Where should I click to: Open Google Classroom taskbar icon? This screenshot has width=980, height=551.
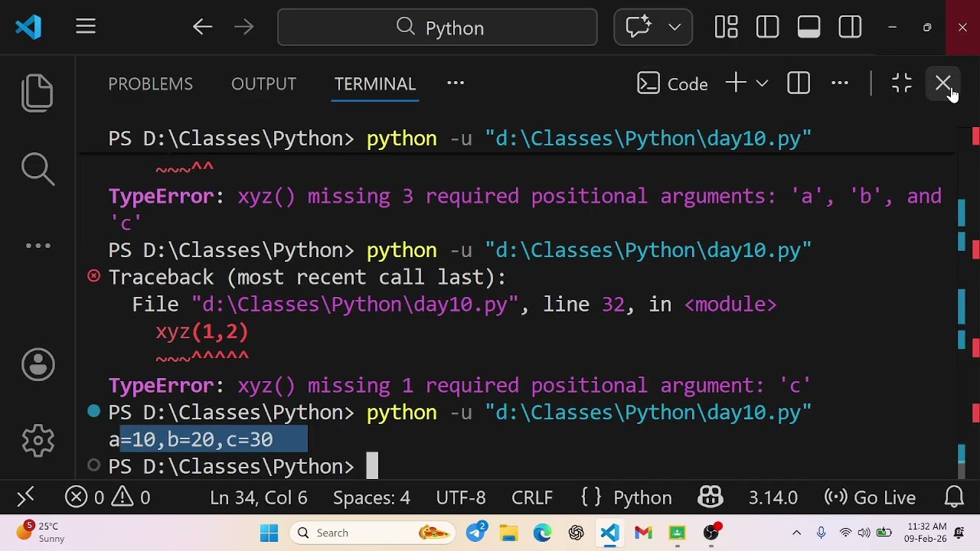coord(677,533)
